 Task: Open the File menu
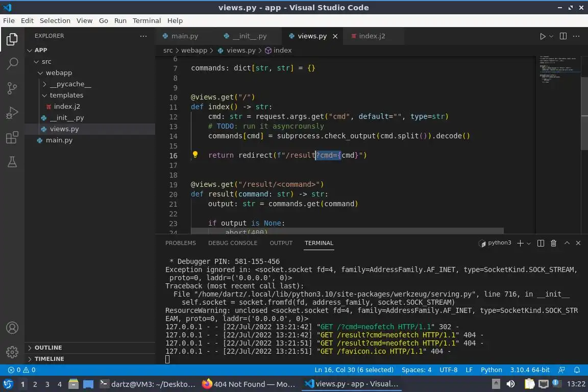(9, 20)
